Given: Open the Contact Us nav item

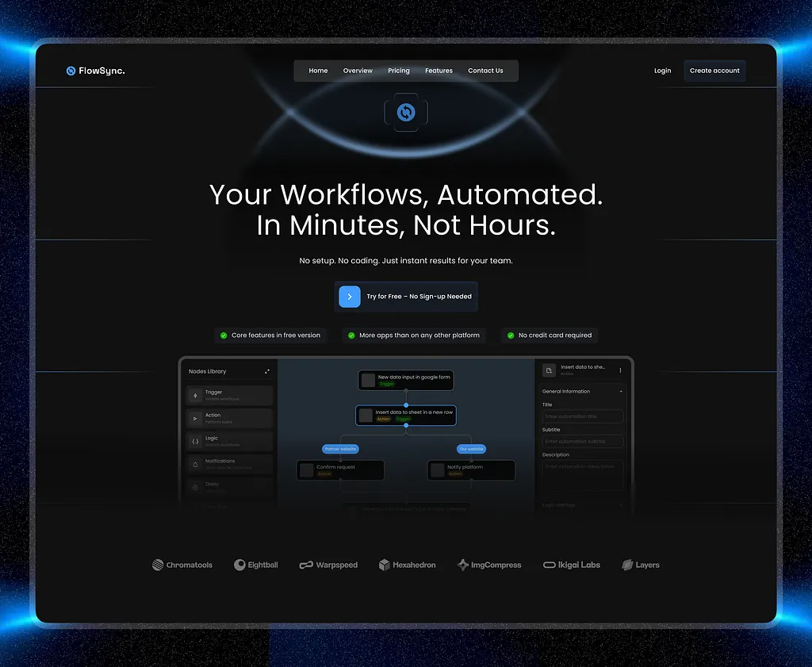Looking at the screenshot, I should click(485, 71).
